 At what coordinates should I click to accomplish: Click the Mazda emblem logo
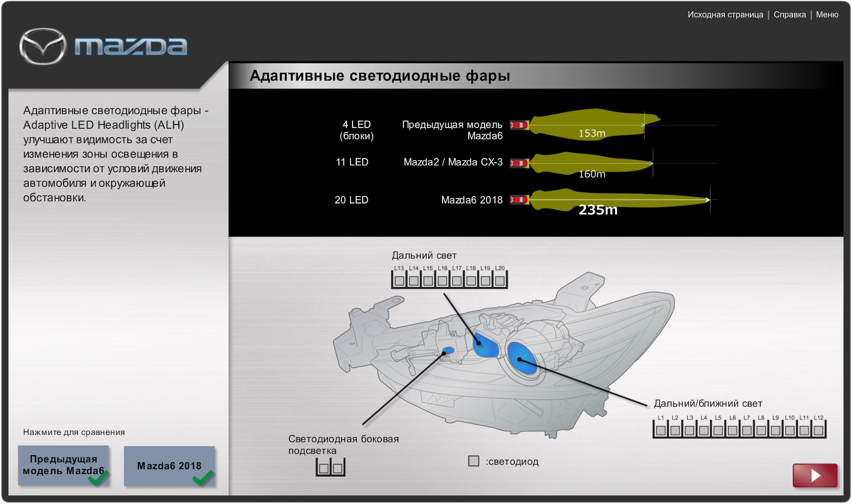tap(43, 46)
